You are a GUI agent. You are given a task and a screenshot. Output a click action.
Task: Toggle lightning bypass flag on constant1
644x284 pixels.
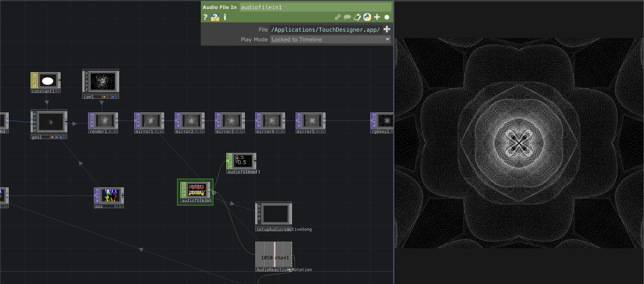click(x=35, y=80)
